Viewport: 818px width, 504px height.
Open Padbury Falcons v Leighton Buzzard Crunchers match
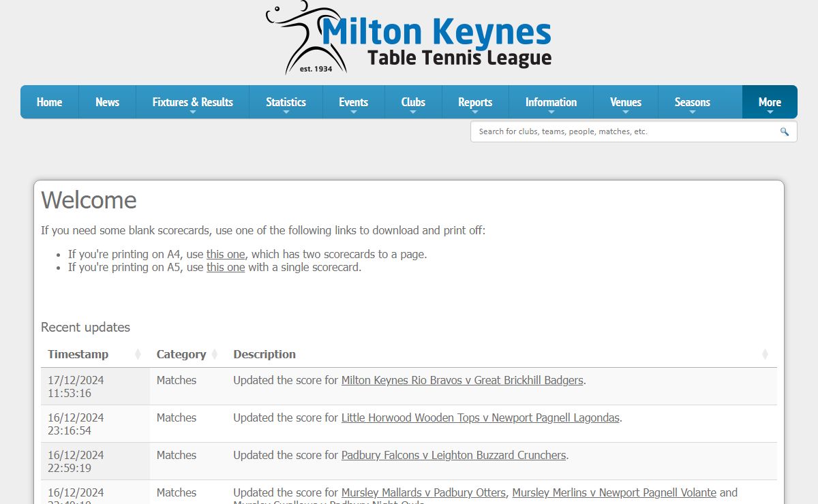[x=453, y=455]
